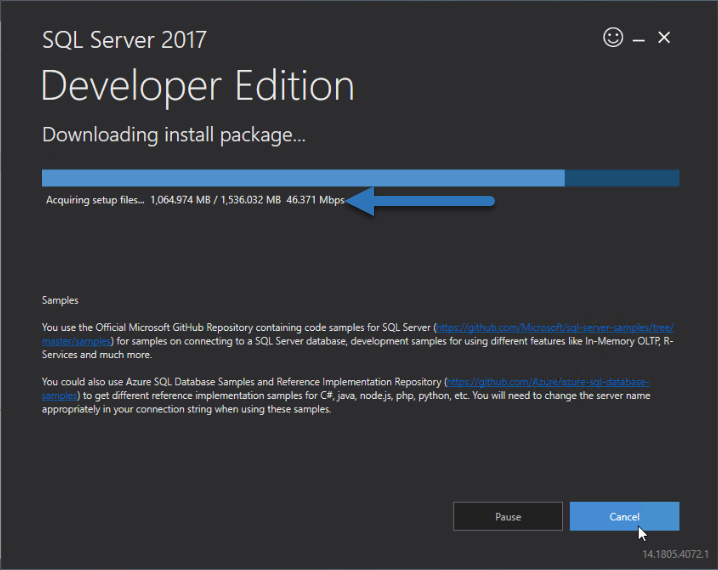Viewport: 718px width, 570px height.
Task: Click the 'Developer Edition' title
Action: pyautogui.click(x=197, y=87)
